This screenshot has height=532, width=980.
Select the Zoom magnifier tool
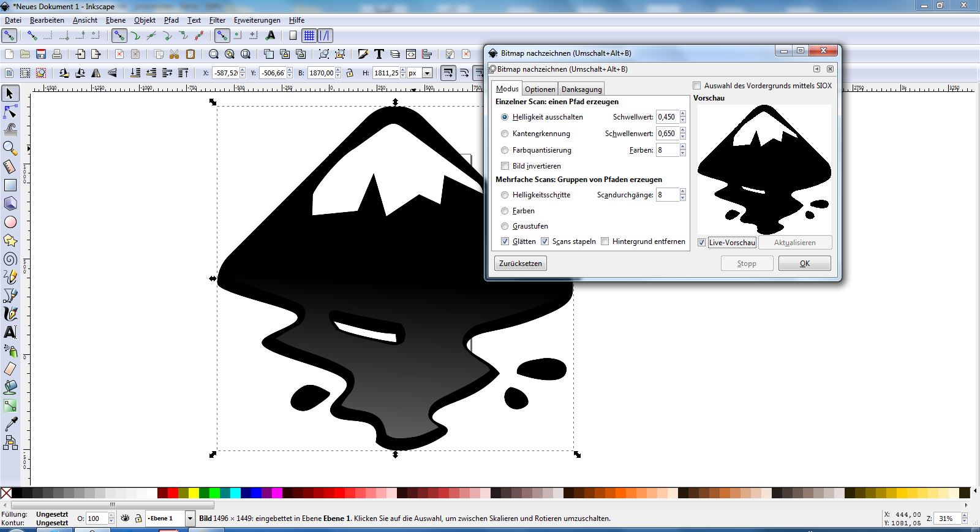pos(10,148)
